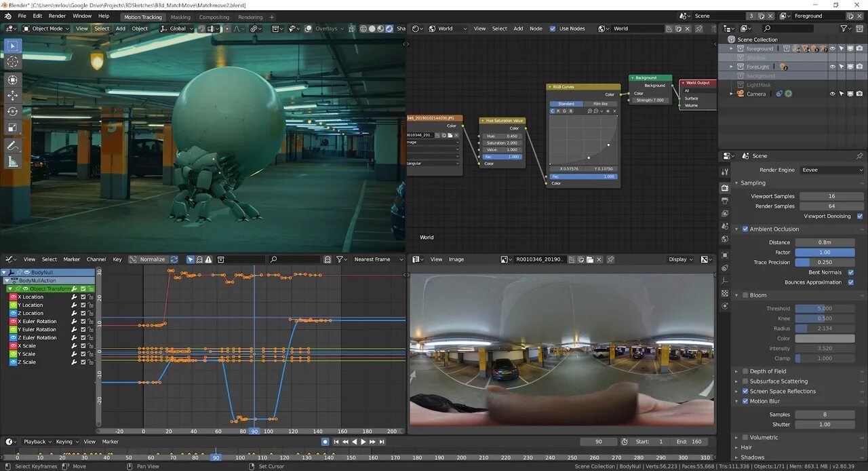This screenshot has height=471, width=868.
Task: Enable the Bloom checkbox
Action: [745, 295]
